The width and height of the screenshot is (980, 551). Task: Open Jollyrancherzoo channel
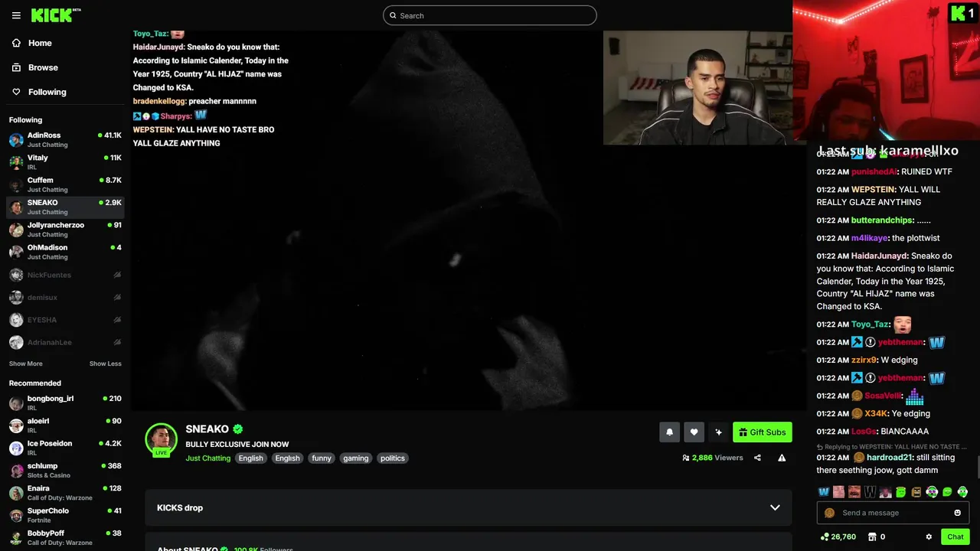(x=65, y=230)
